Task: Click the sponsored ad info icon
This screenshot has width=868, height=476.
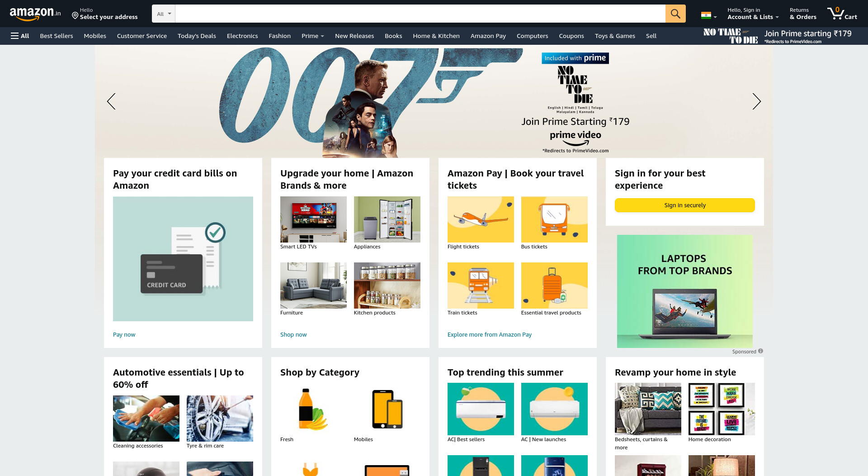Action: 760,351
